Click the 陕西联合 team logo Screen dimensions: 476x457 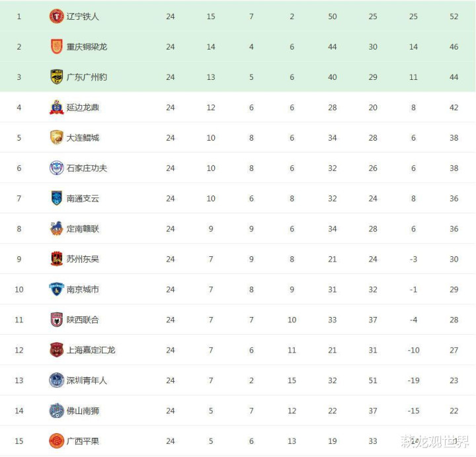click(56, 320)
